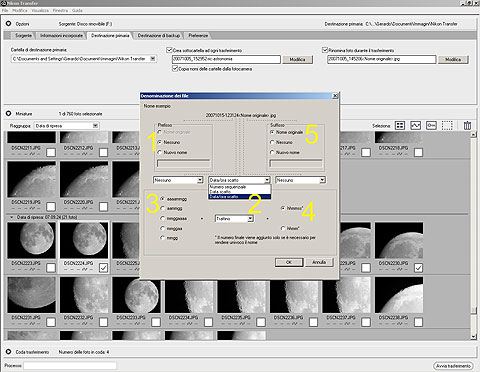Click the Avvia trasferimento button
The height and width of the screenshot is (372, 480).
click(x=453, y=366)
